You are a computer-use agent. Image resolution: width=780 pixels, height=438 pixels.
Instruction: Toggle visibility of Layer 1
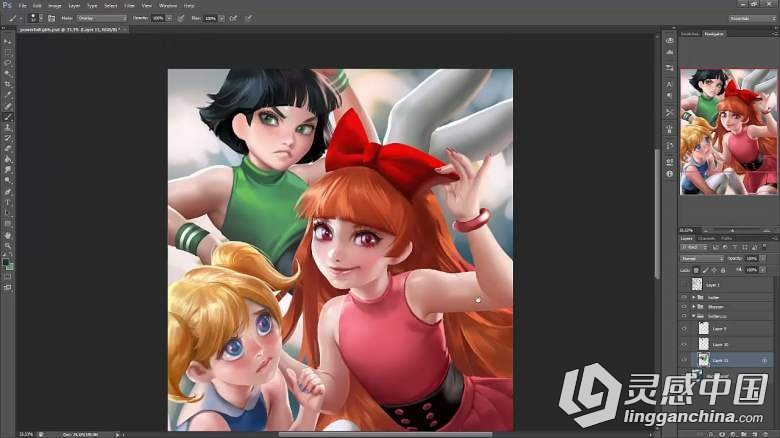pyautogui.click(x=684, y=285)
